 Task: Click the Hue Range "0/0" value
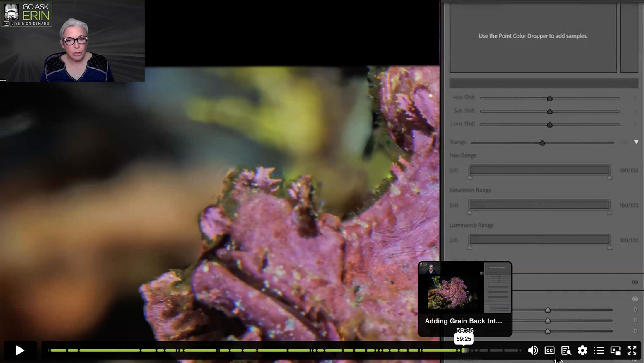pos(454,170)
